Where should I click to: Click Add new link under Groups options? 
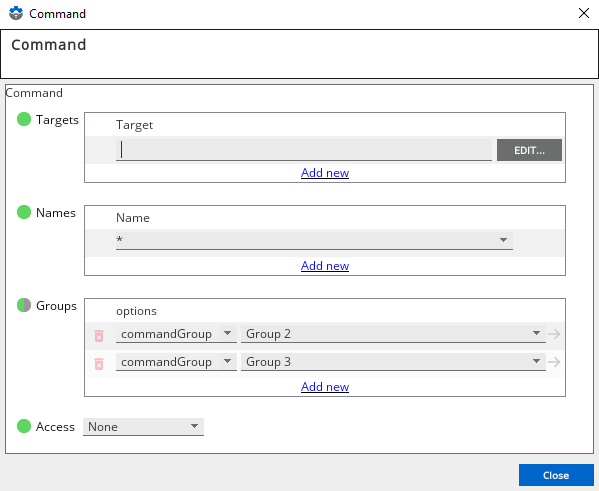325,387
